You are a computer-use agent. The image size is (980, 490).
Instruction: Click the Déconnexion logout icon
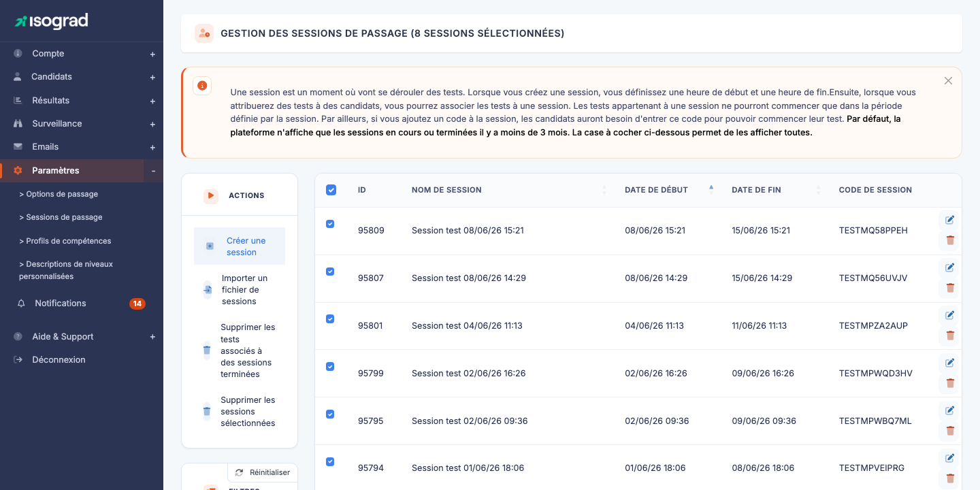(x=18, y=359)
